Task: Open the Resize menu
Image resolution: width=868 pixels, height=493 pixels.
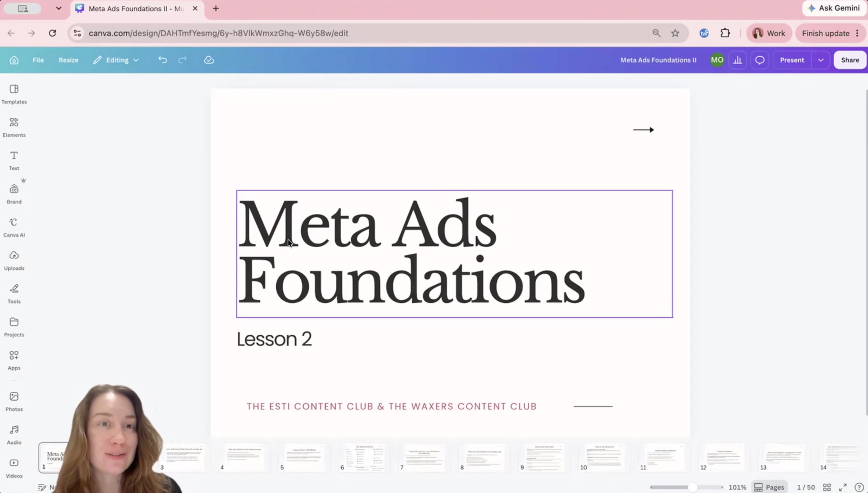Action: (68, 60)
